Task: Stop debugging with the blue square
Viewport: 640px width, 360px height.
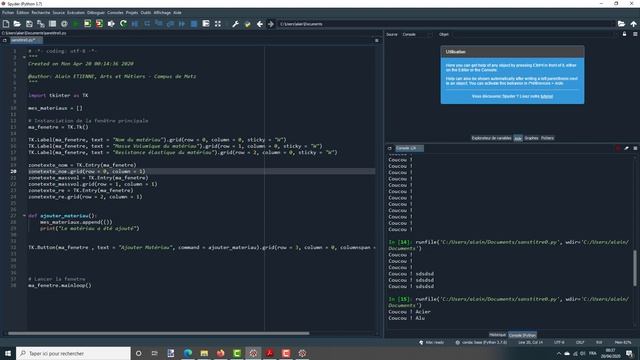Action: pos(194,24)
